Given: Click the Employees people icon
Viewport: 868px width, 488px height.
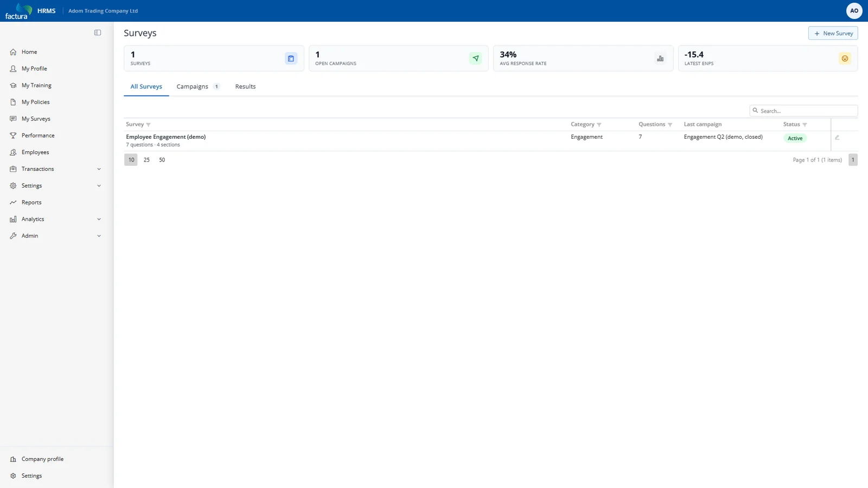Looking at the screenshot, I should [13, 152].
